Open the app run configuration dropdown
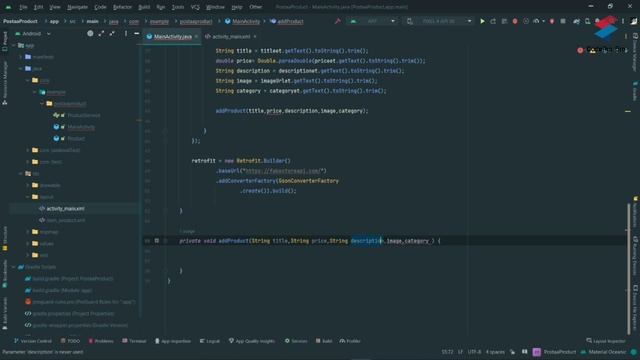This screenshot has width=640, height=360. [371, 21]
